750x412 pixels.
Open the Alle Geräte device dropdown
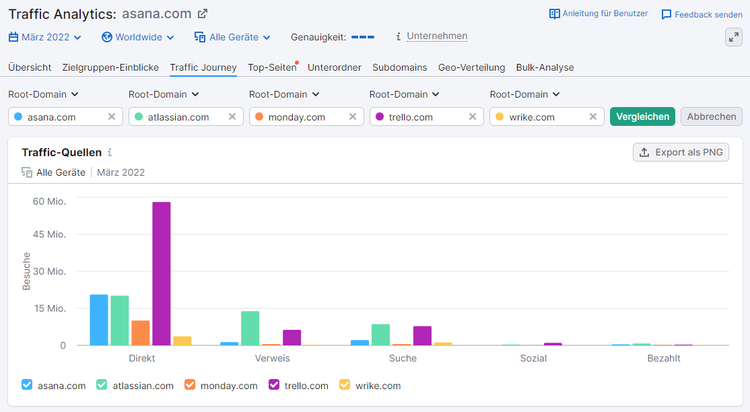coord(232,37)
